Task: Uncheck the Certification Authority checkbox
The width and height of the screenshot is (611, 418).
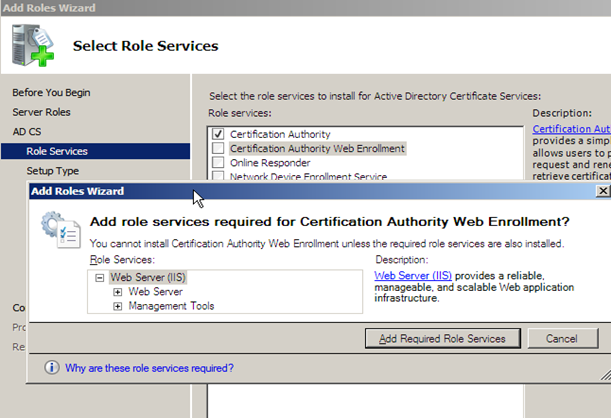Action: (218, 134)
